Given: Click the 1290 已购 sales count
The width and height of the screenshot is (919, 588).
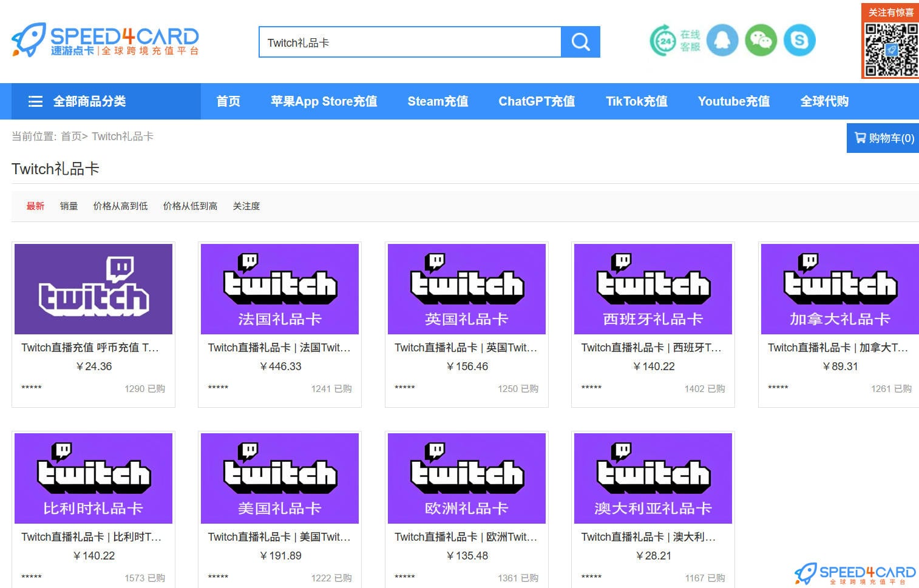Looking at the screenshot, I should coord(145,389).
